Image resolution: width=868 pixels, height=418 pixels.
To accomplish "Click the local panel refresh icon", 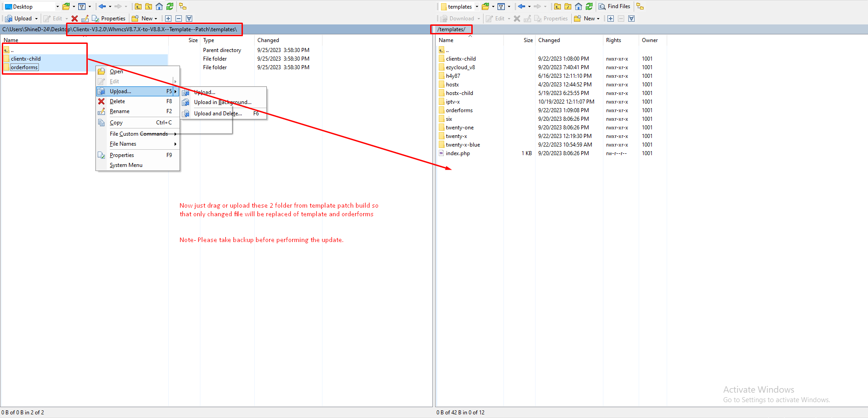I will (170, 6).
